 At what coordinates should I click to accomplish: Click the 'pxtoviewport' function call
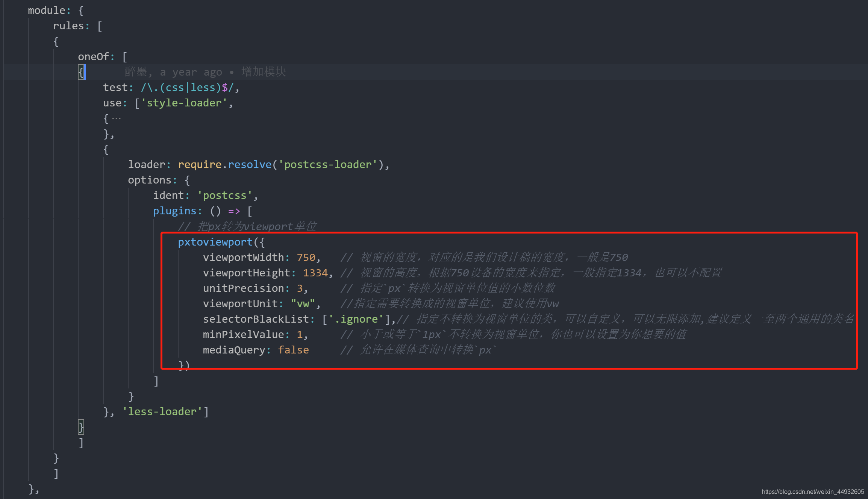215,242
